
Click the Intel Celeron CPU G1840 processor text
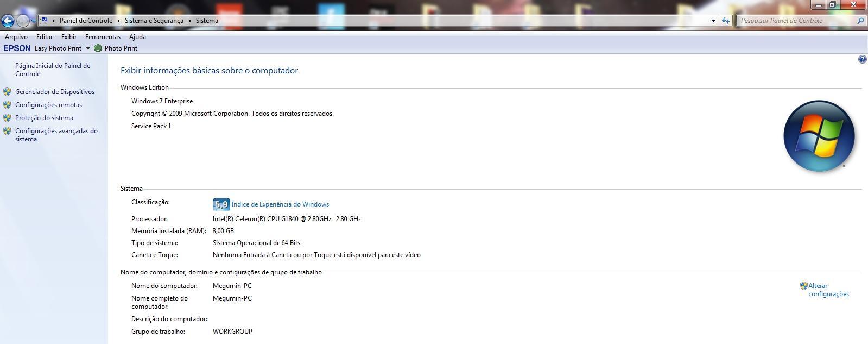coord(287,219)
